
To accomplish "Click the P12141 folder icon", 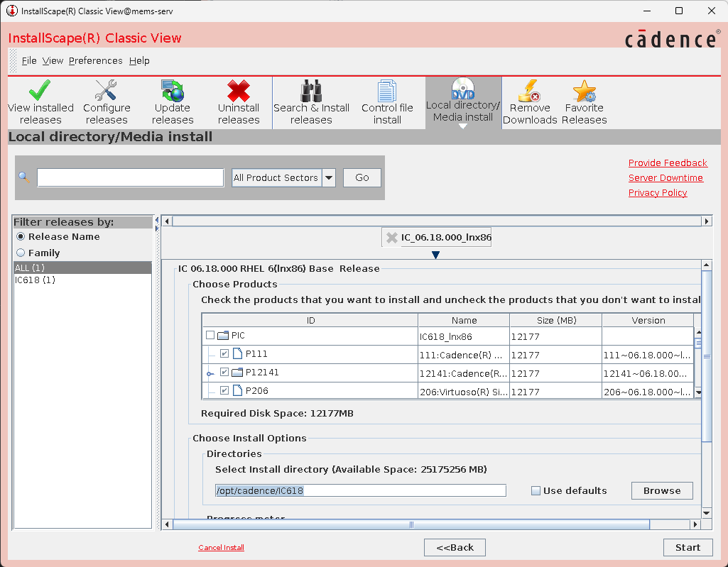I will (237, 372).
